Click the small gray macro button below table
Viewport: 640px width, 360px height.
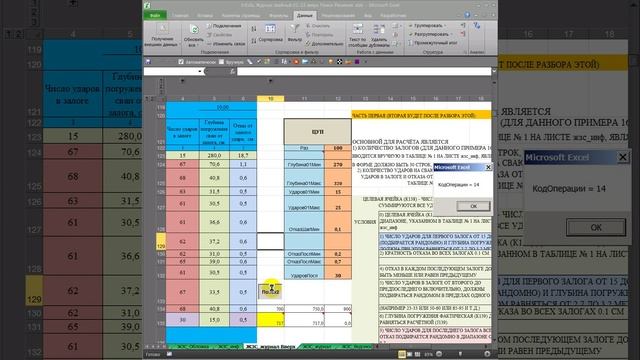coord(270,291)
